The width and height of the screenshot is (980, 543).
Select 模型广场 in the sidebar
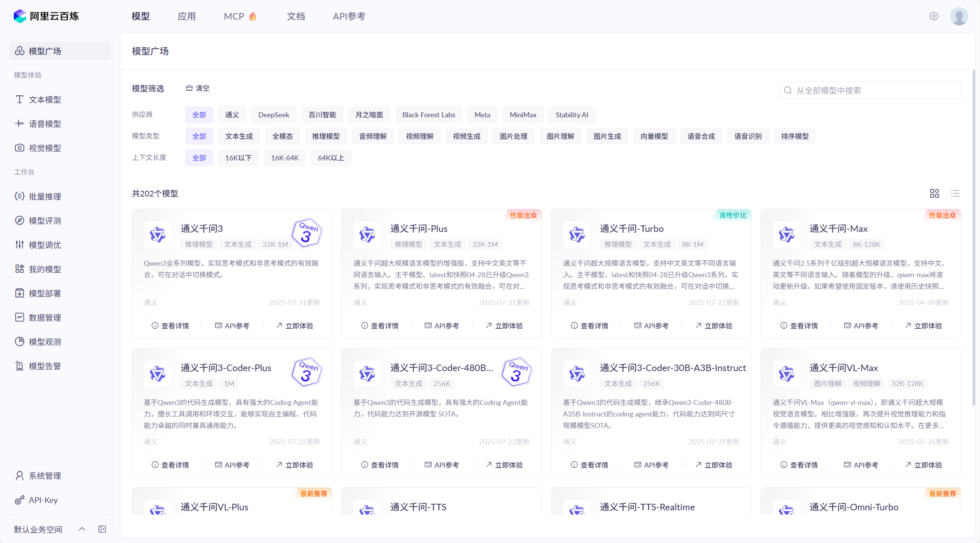[60, 51]
